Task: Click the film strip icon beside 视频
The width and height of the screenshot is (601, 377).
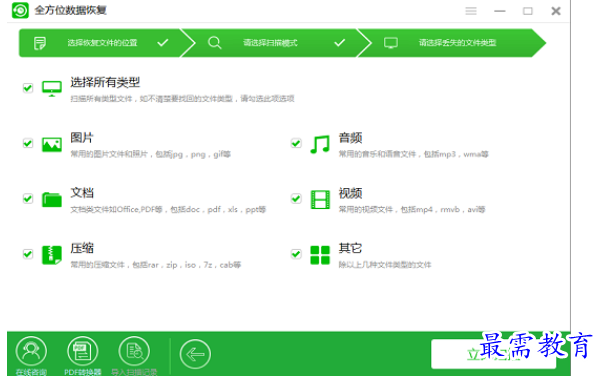Action: (320, 200)
